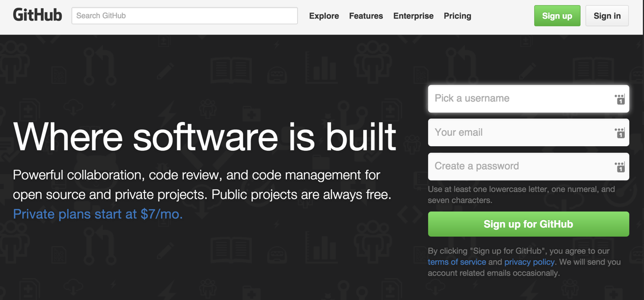The image size is (644, 300).
Task: Click the GitHub logo
Action: (x=37, y=15)
